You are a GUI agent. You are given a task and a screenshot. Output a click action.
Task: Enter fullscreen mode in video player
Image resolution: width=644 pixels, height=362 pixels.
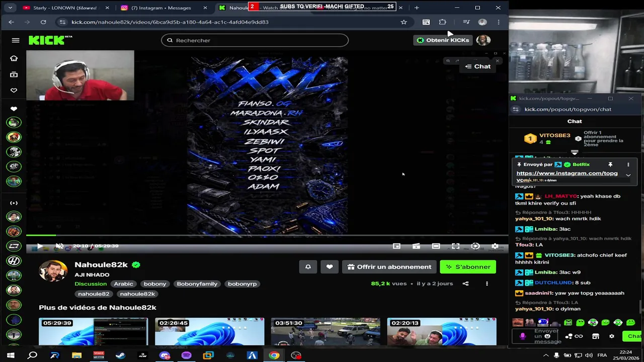pos(455,246)
